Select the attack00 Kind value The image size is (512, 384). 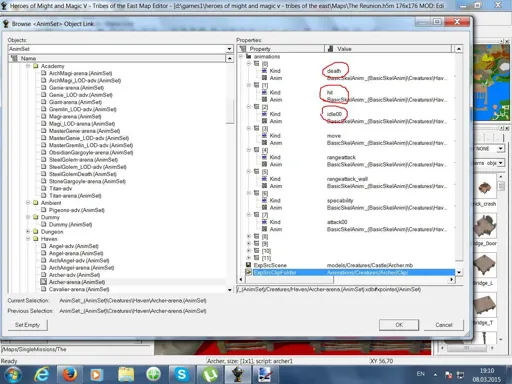tap(337, 222)
